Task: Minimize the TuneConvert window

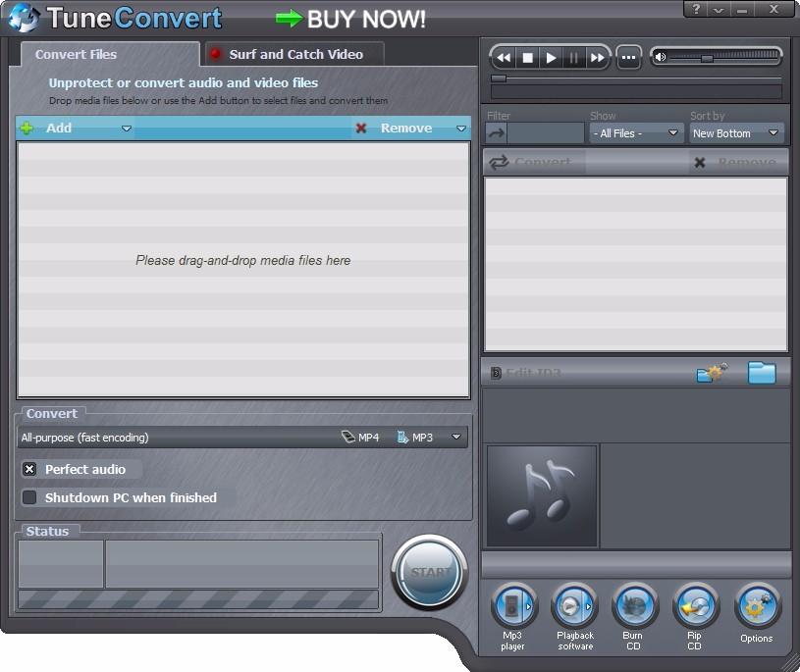Action: tap(742, 9)
